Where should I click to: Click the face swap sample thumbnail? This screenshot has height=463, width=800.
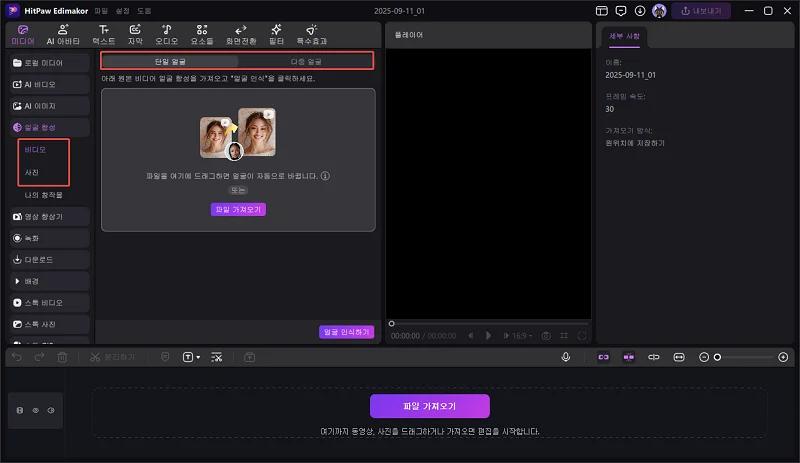point(238,134)
